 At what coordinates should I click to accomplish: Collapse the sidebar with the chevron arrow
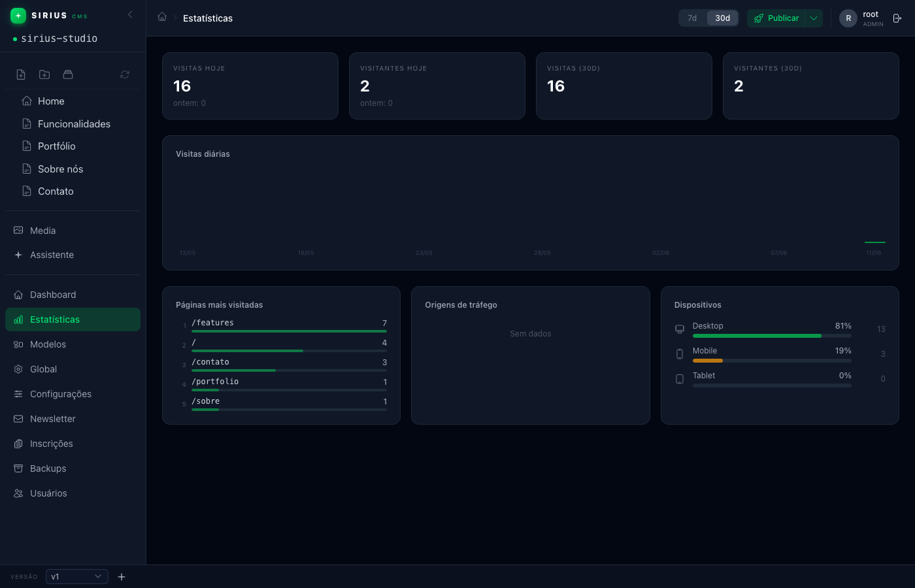pos(130,14)
